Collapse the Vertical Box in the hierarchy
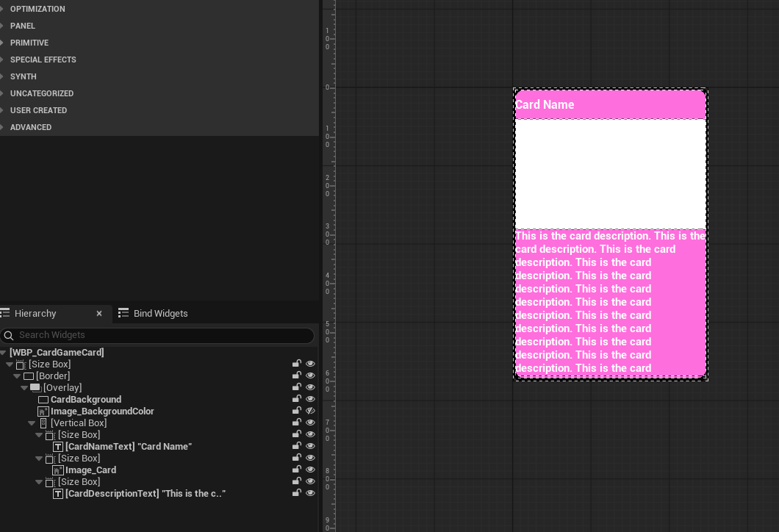The width and height of the screenshot is (779, 532). pyautogui.click(x=32, y=423)
